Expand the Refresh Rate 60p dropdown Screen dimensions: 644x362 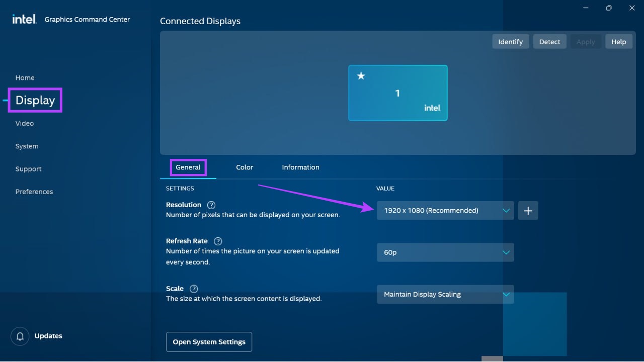coord(445,252)
